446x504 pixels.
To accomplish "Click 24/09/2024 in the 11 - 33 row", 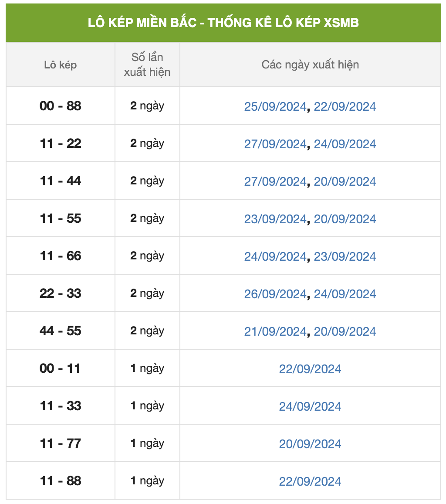I will (x=310, y=407).
